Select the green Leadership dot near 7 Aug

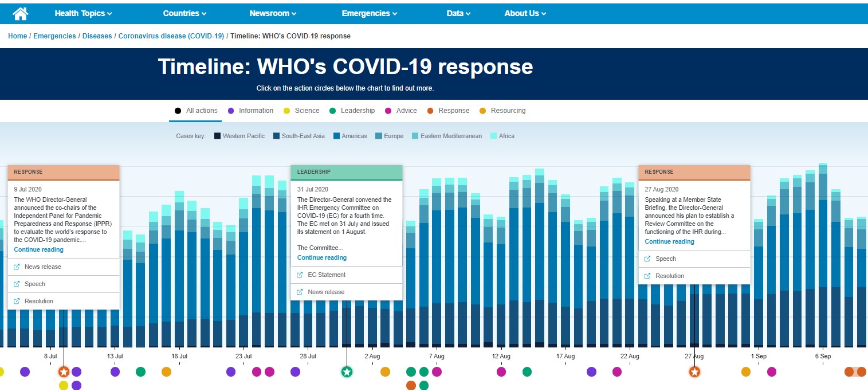[424, 372]
